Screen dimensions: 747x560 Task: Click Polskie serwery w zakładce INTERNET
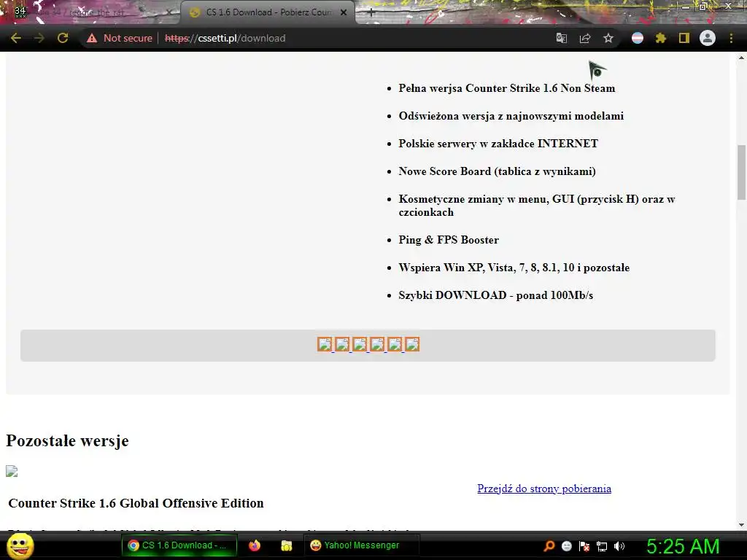(x=498, y=144)
